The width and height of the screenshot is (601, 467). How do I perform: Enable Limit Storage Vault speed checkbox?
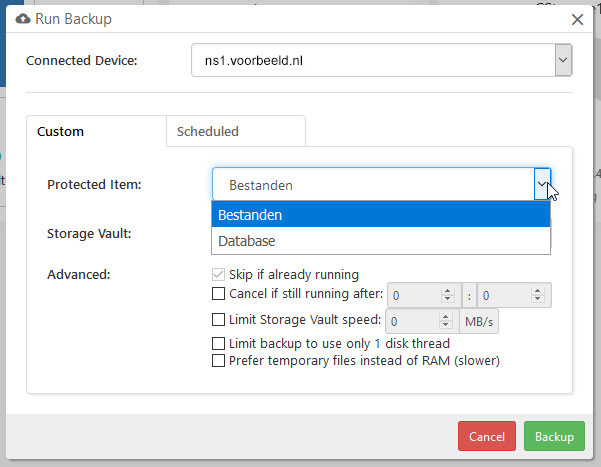pos(218,319)
